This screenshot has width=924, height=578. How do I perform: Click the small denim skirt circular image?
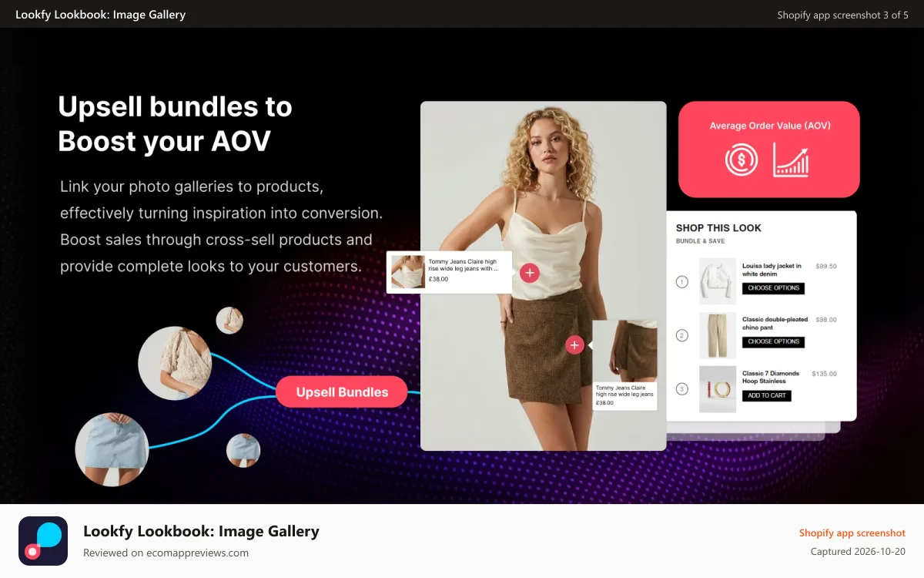click(243, 450)
